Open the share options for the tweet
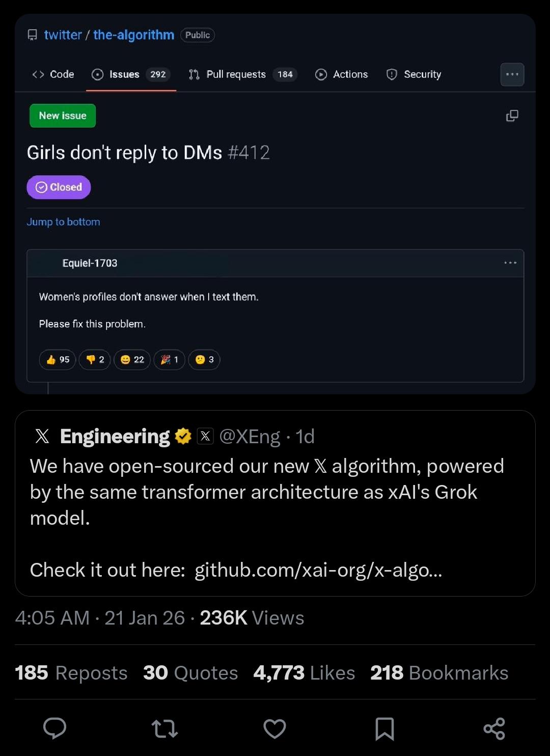550x756 pixels. click(494, 728)
